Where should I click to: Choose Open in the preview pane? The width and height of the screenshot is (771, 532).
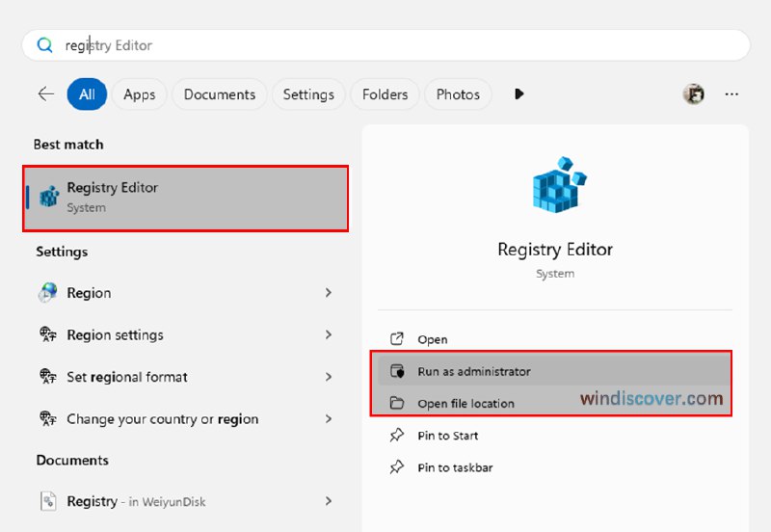click(x=555, y=339)
